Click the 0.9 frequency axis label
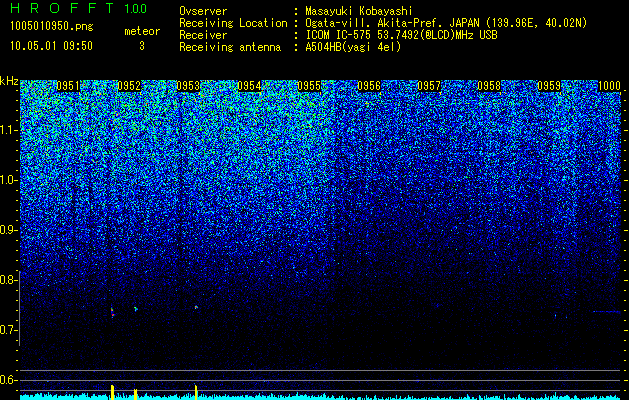629x400 pixels. (x=7, y=230)
